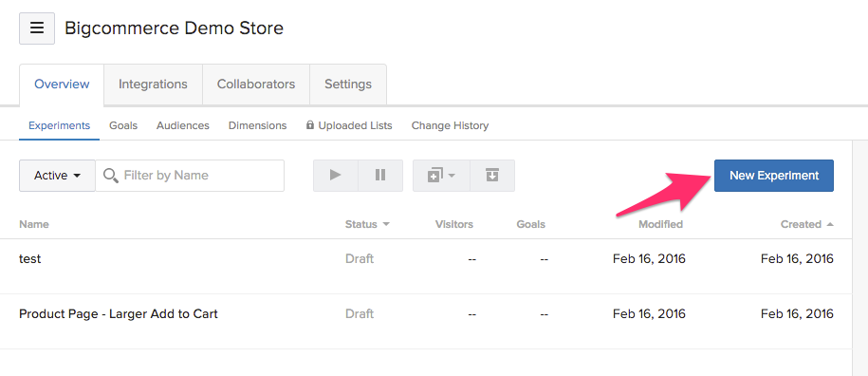
Task: Open the "test" experiment row
Action: (x=425, y=267)
